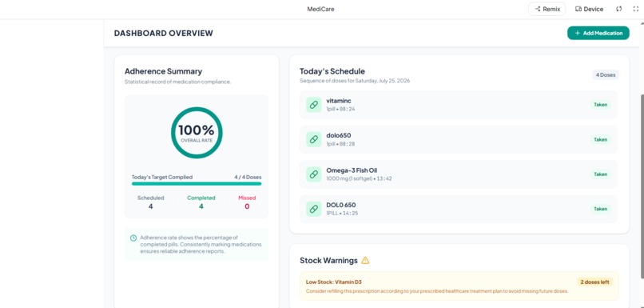Click the Omega-3 Fish Oil medication name
Image resolution: width=644 pixels, height=308 pixels.
click(352, 170)
